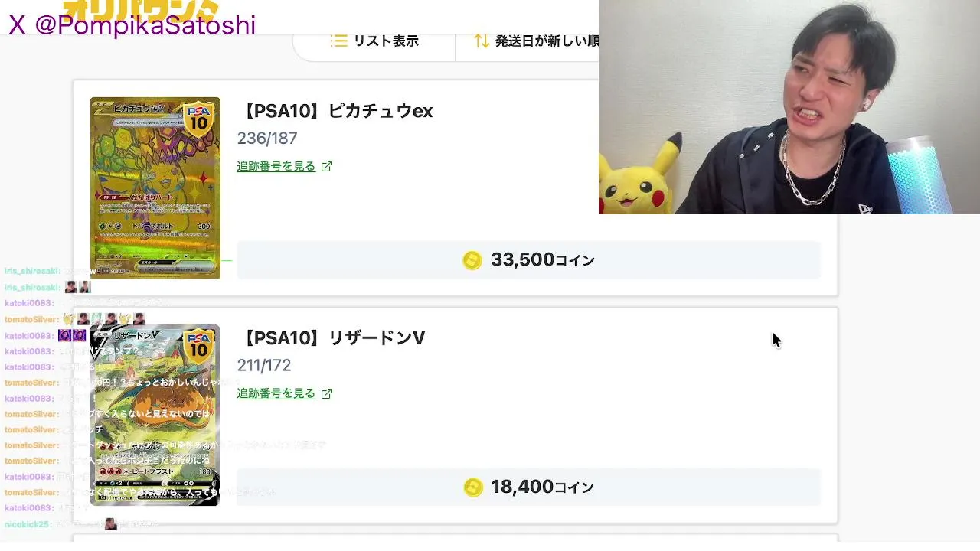Click the PSA 10 badge on Charizard card
The width and height of the screenshot is (980, 551).
198,347
